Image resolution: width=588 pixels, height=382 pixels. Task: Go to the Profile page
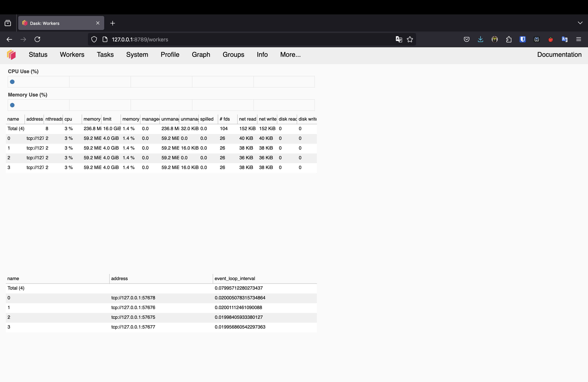170,55
